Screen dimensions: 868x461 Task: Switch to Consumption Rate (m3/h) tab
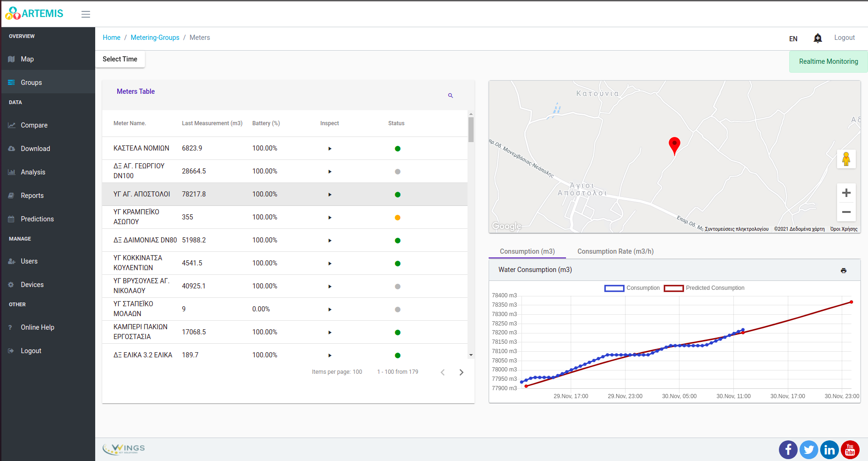point(615,251)
